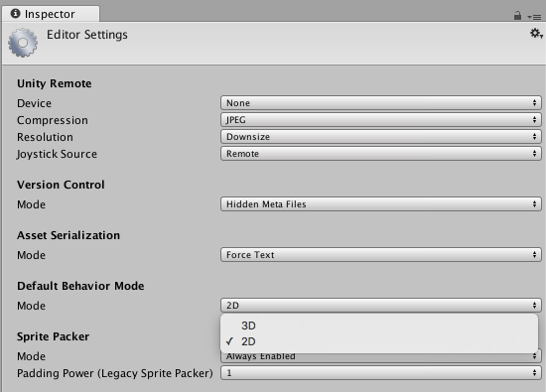
Task: Select the checked 2D menu option
Action: (x=379, y=341)
